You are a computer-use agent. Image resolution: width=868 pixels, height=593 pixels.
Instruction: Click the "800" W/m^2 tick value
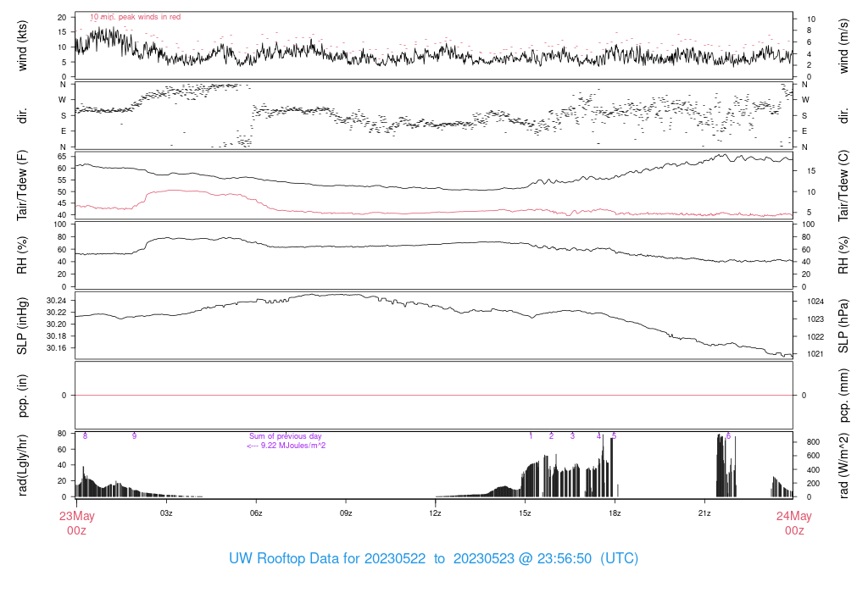pos(813,442)
